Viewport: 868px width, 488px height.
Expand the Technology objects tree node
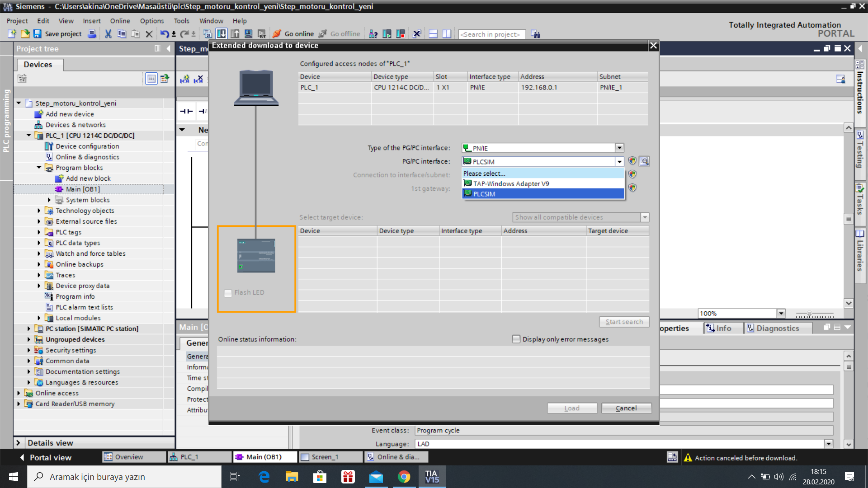tap(39, 211)
